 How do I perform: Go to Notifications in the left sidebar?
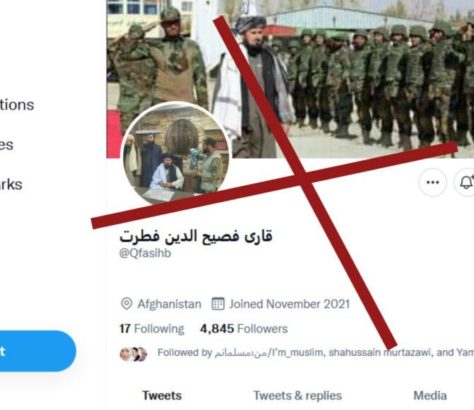point(17,105)
